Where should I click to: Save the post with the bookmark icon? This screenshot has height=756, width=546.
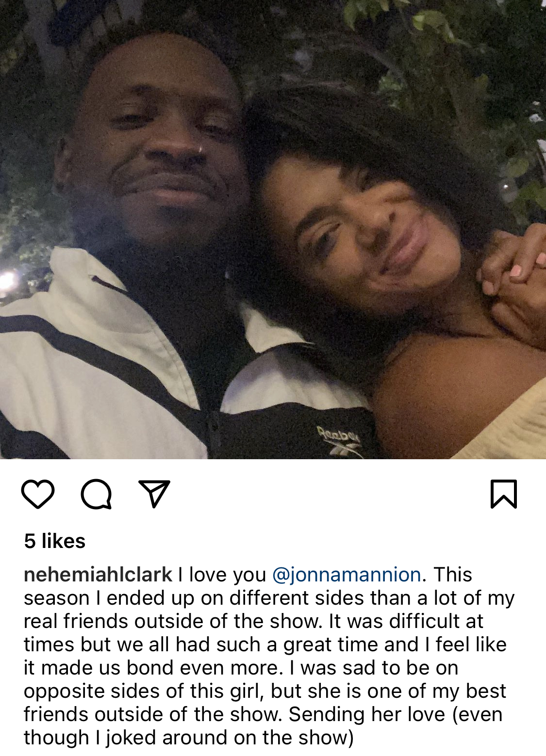(x=504, y=494)
